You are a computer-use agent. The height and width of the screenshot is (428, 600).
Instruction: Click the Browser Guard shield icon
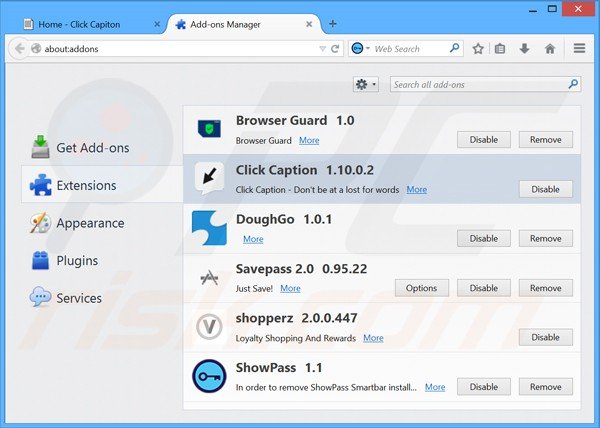(x=209, y=129)
